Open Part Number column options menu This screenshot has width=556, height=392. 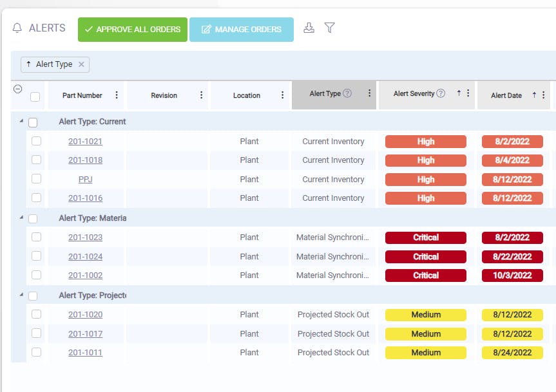pyautogui.click(x=117, y=95)
